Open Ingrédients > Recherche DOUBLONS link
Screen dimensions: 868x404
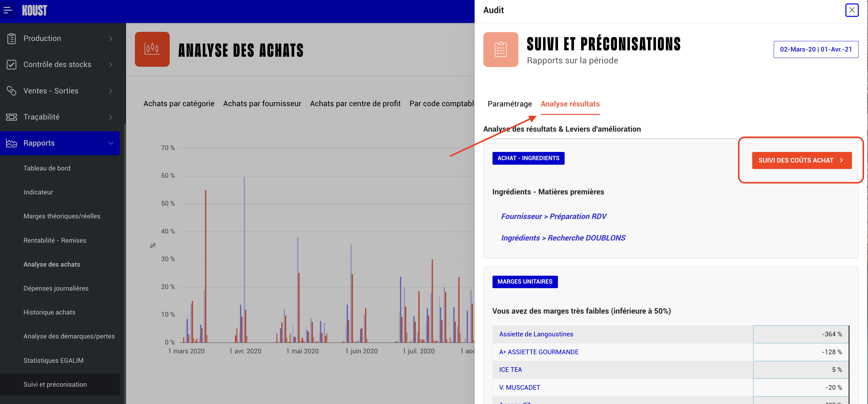[563, 238]
